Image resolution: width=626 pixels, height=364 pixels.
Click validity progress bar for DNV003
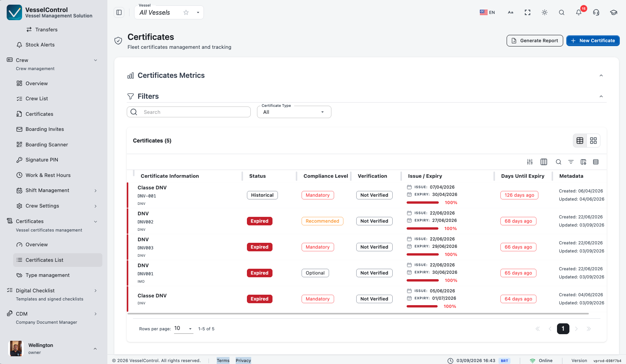(423, 254)
